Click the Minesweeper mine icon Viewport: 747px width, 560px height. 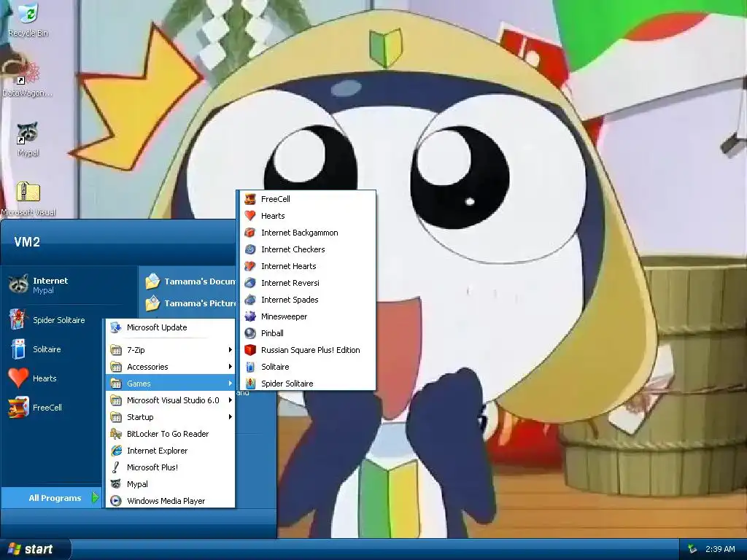click(250, 316)
